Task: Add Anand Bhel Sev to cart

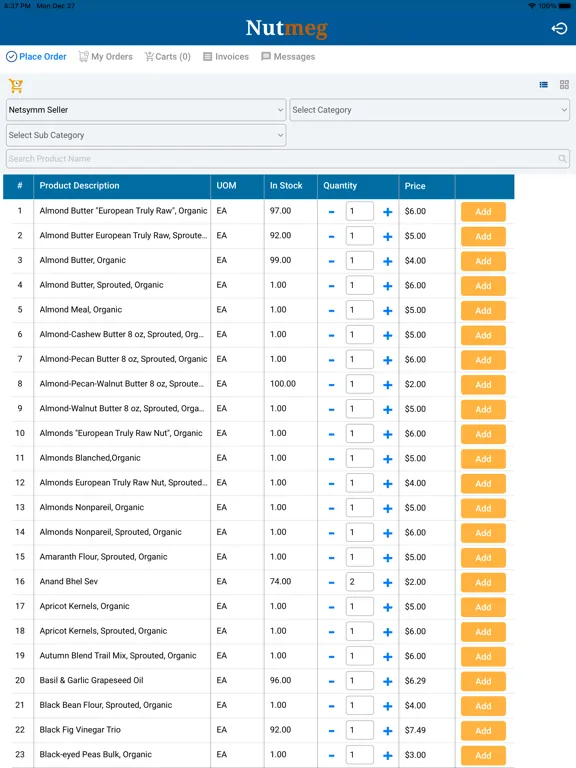Action: [x=483, y=583]
